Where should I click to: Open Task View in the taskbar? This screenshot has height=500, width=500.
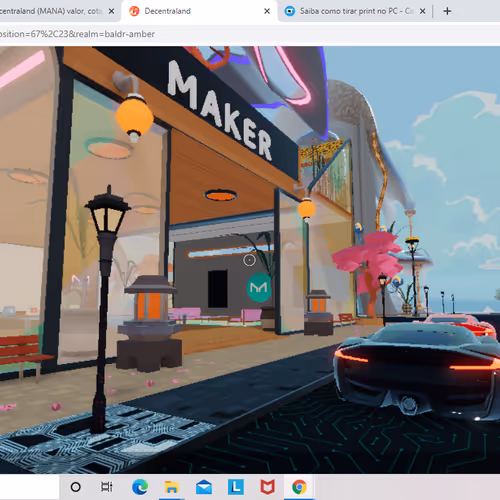click(107, 487)
